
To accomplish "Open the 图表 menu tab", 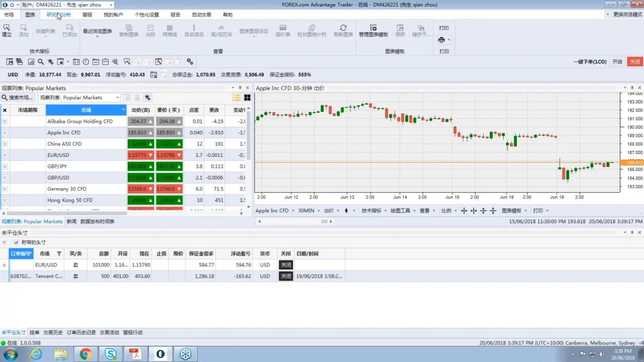I will pos(30,15).
